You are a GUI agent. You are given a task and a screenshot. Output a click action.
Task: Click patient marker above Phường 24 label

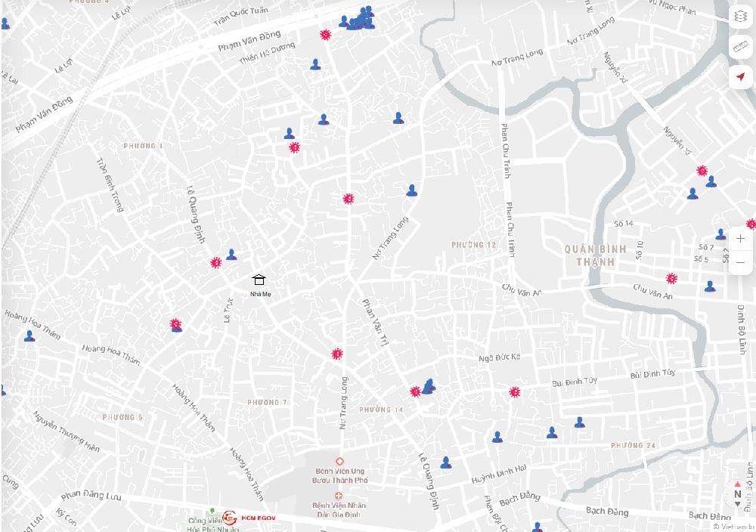pyautogui.click(x=580, y=422)
